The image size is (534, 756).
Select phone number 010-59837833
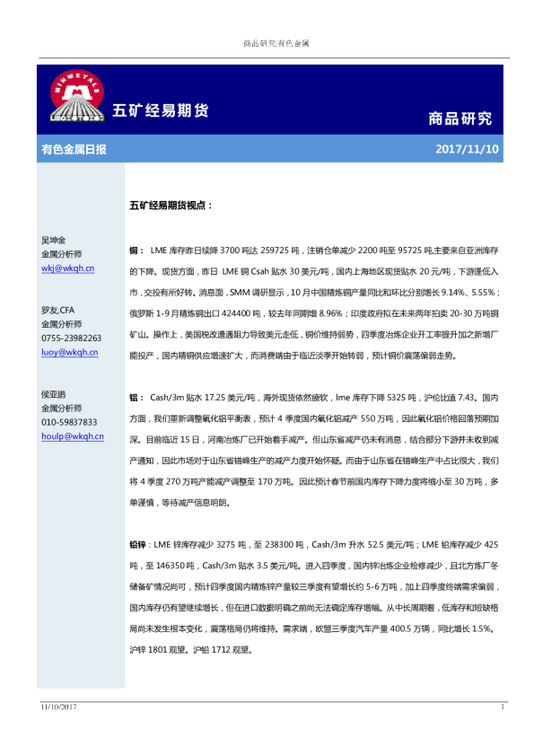tap(69, 422)
